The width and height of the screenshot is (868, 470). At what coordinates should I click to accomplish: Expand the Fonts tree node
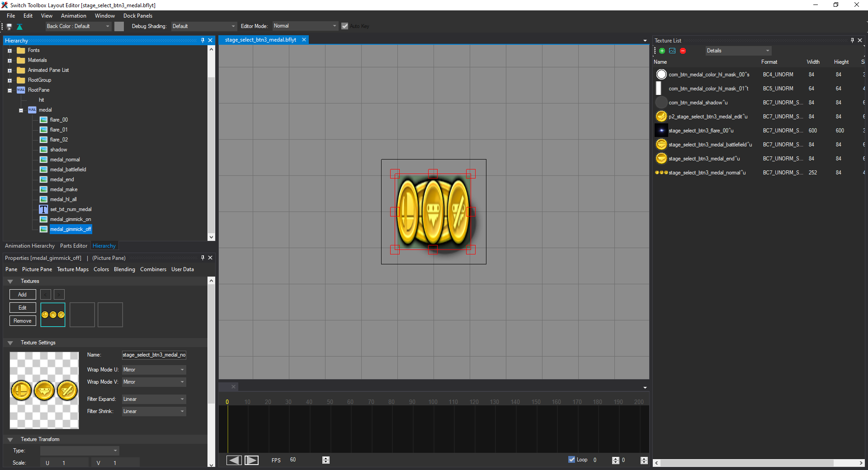click(9, 51)
